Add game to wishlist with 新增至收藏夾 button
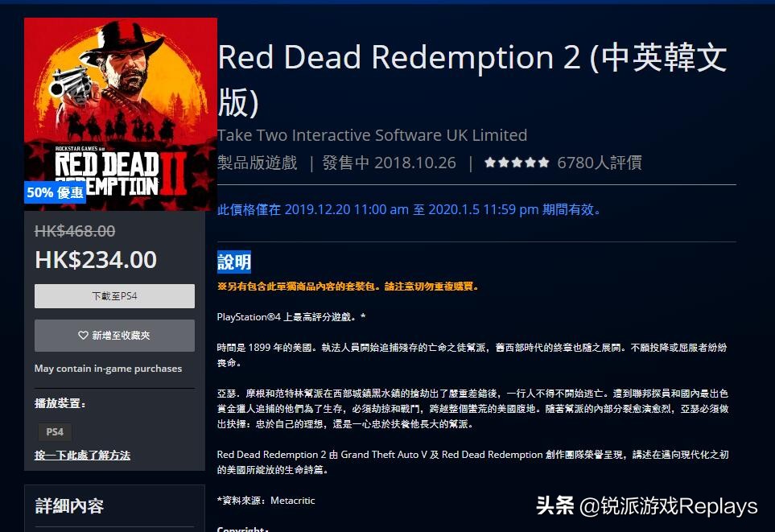The image size is (775, 532). tap(114, 336)
